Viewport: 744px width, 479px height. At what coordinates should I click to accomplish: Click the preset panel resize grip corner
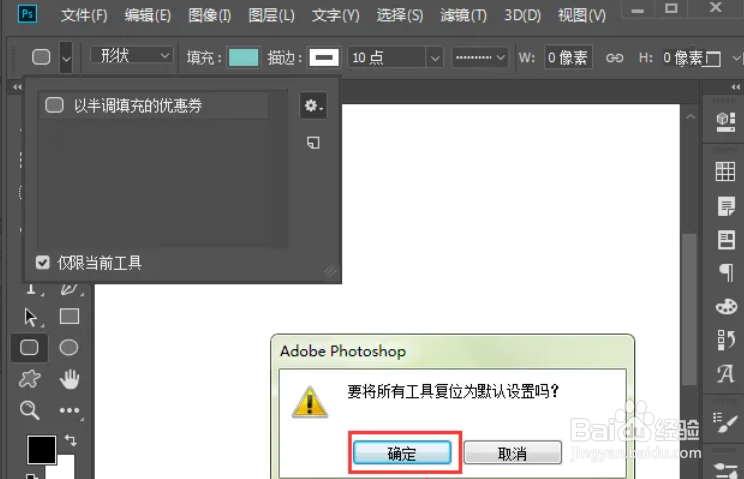[x=330, y=272]
